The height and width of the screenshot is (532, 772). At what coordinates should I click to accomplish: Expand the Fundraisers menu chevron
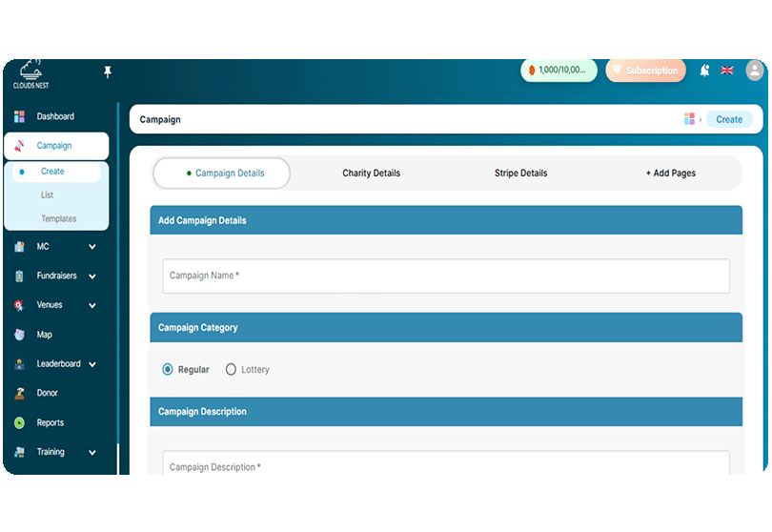[92, 276]
